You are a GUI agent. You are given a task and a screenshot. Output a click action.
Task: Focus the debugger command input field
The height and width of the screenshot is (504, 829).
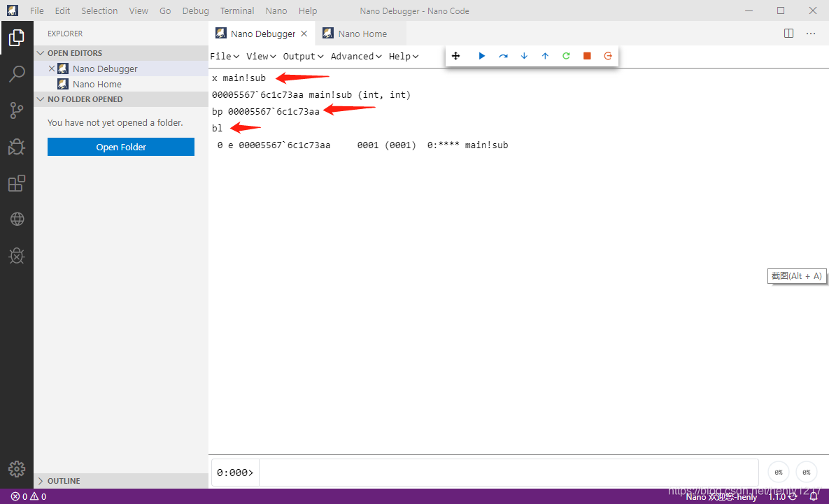[509, 473]
